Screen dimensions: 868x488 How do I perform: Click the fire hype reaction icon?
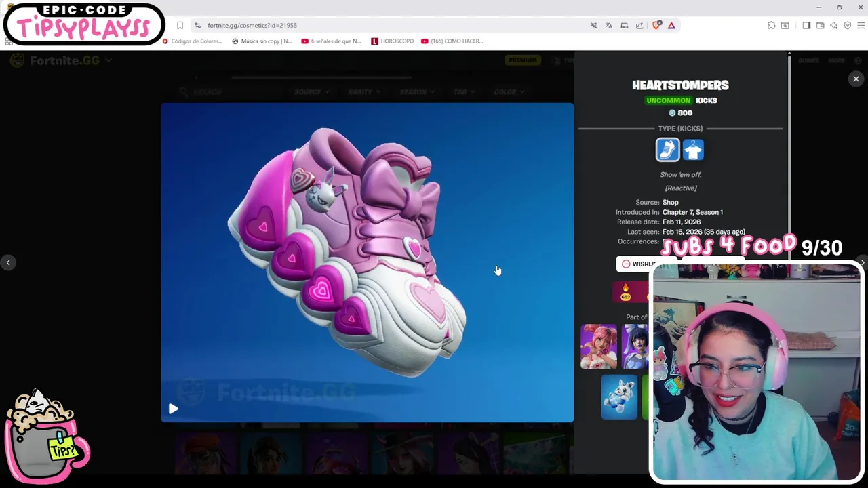coord(626,292)
